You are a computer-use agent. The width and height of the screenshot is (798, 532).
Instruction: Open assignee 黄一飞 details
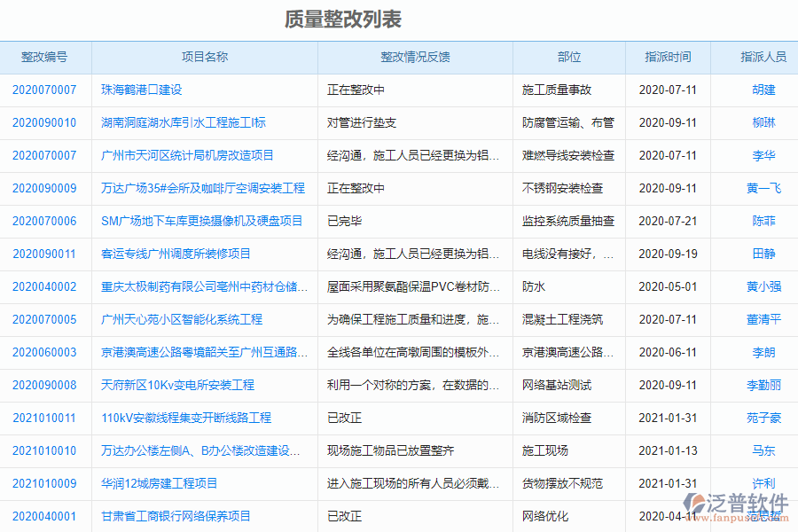point(763,188)
